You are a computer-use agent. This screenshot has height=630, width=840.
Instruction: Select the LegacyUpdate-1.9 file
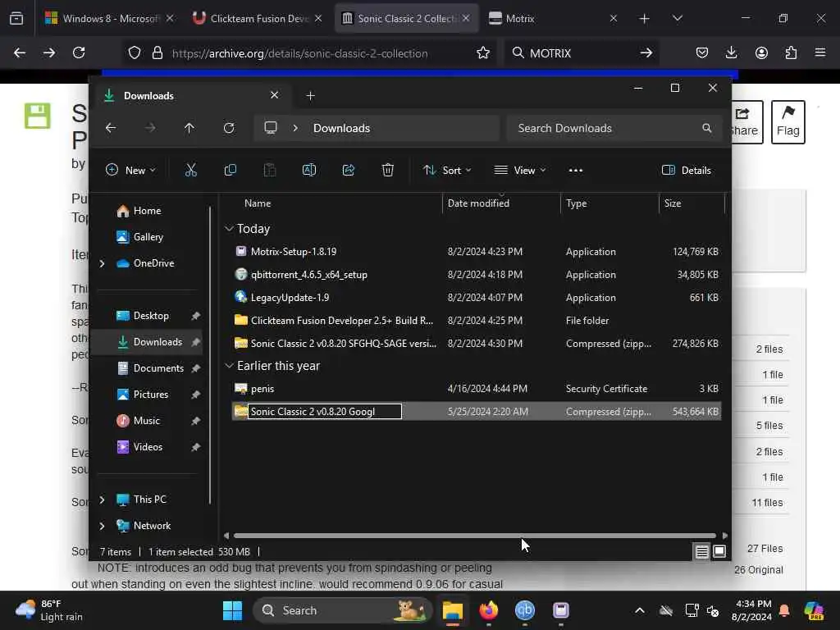click(477, 297)
